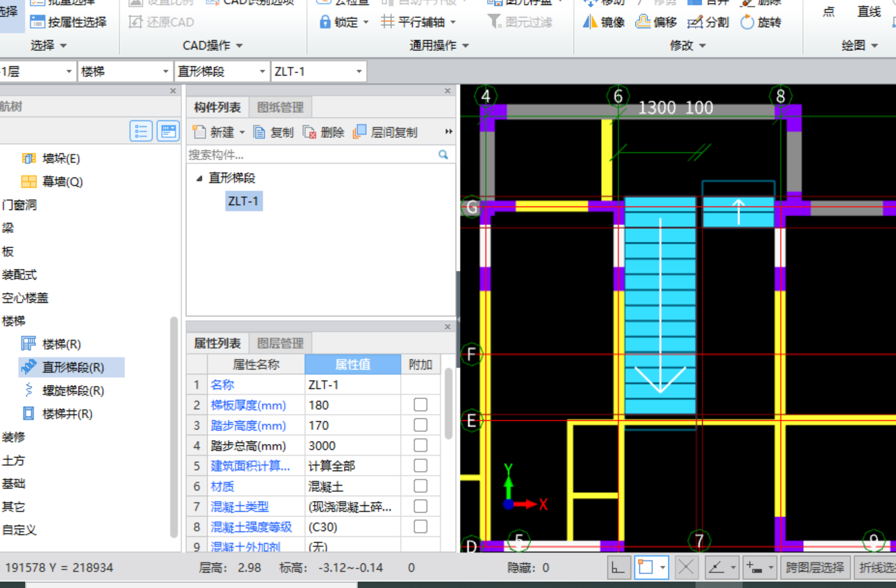Click the cross intersection snap icon
The width and height of the screenshot is (896, 588).
click(686, 567)
